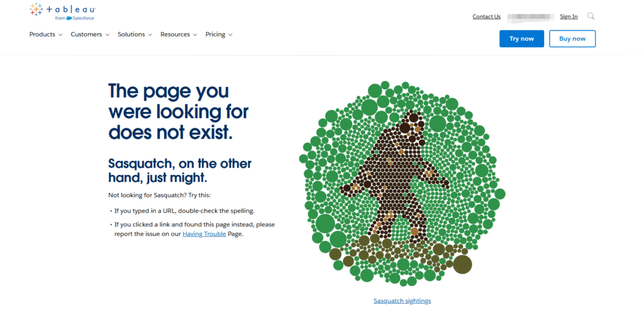Click the Salesforce cloud icon under the logo
This screenshot has height=315, width=644.
(x=69, y=18)
